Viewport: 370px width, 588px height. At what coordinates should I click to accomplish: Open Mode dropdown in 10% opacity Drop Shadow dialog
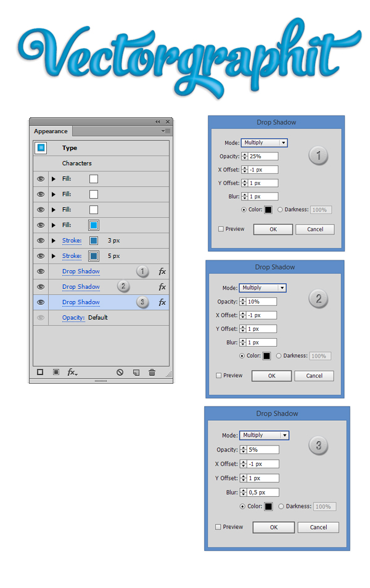(263, 288)
